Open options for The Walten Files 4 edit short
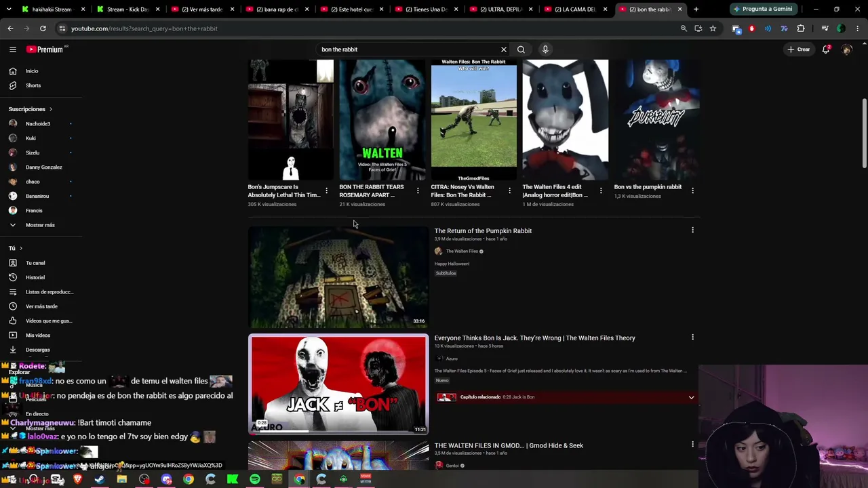 (601, 191)
